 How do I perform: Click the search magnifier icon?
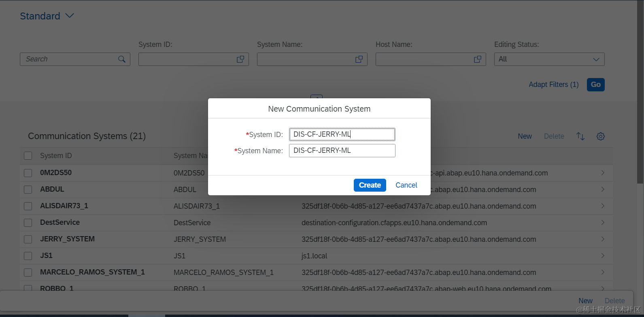tap(121, 59)
